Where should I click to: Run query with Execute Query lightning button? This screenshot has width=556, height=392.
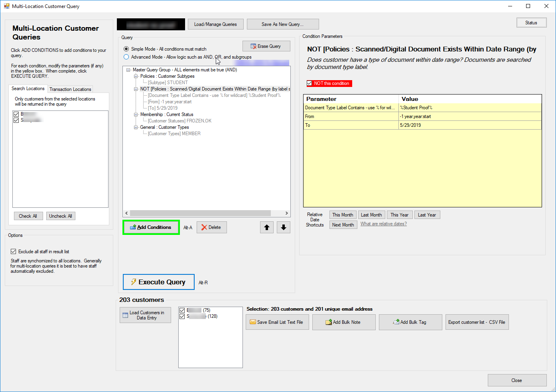158,282
